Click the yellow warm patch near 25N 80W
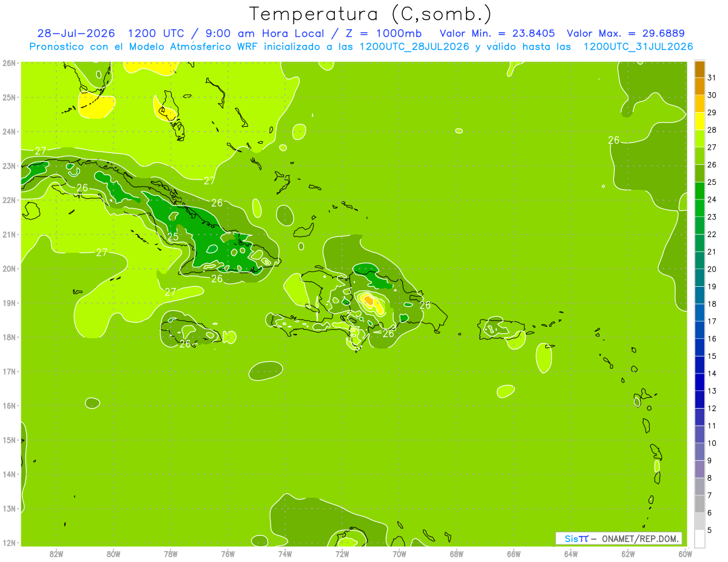Viewport: 728px width, 562px height. (96, 105)
